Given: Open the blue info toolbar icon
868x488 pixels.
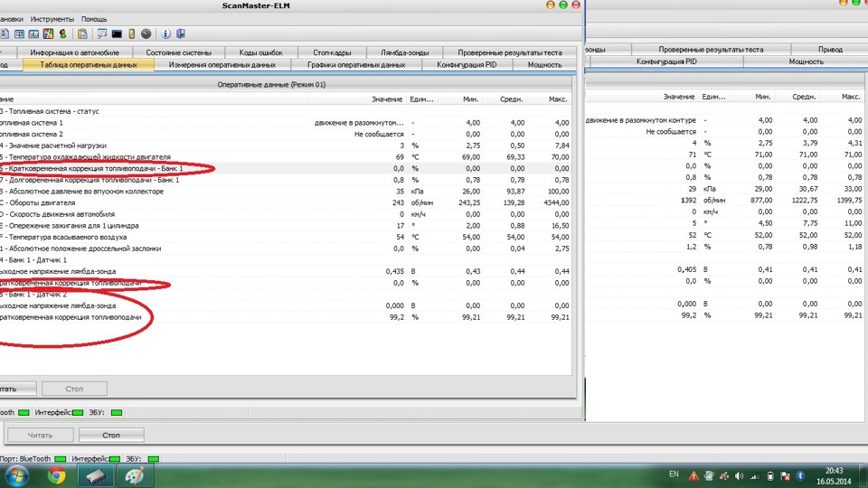Looking at the screenshot, I should (165, 33).
